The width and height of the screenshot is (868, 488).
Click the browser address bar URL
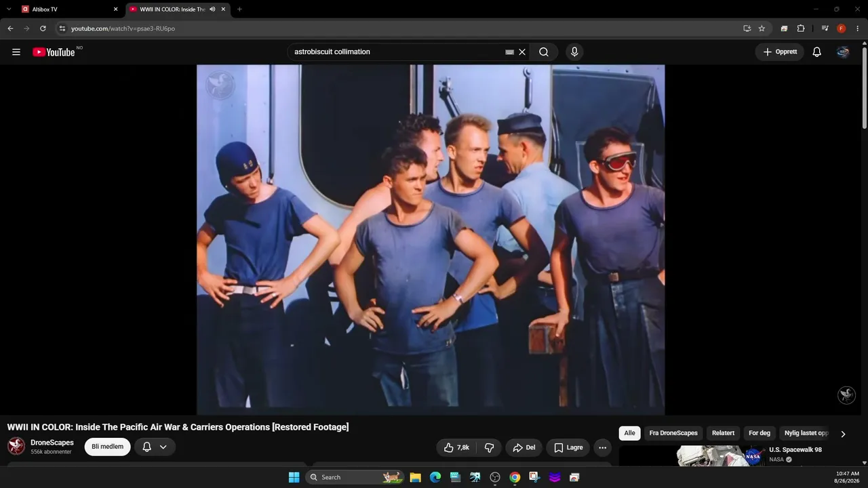tap(123, 28)
